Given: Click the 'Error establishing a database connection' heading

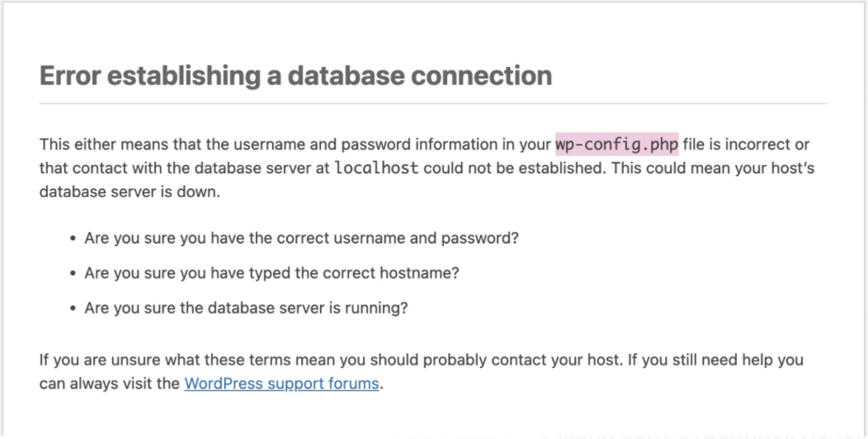Looking at the screenshot, I should pos(295,76).
